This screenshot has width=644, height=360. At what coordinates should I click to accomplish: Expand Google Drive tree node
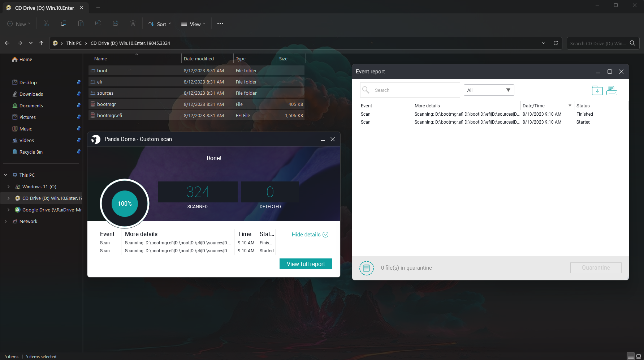(x=9, y=210)
